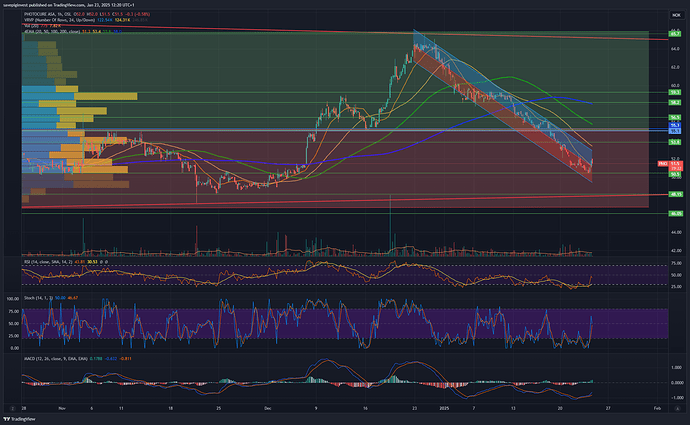Click the 0.00 Stoch scale value
690x425 pixels.
click(x=15, y=348)
